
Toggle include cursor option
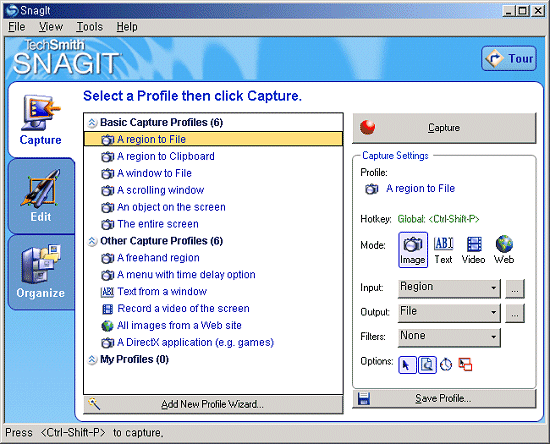pos(407,365)
